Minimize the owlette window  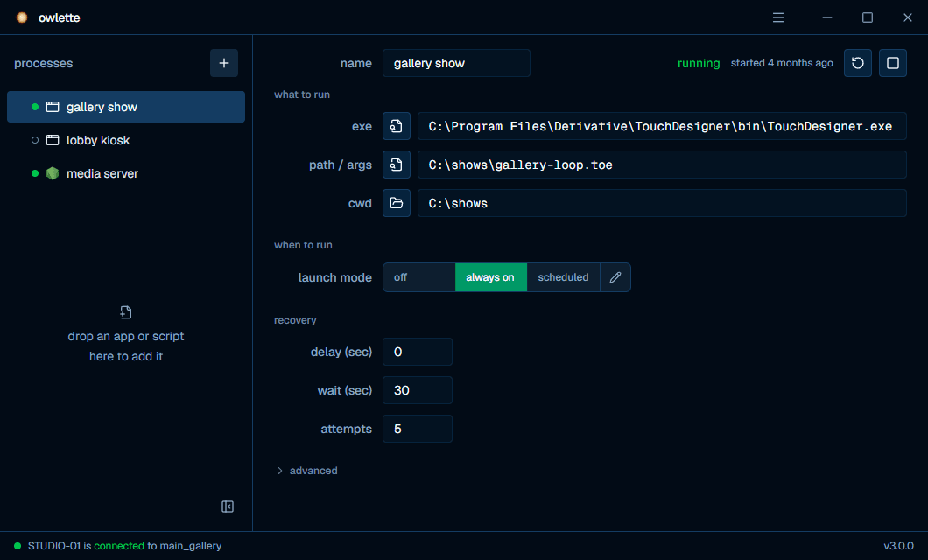coord(826,17)
